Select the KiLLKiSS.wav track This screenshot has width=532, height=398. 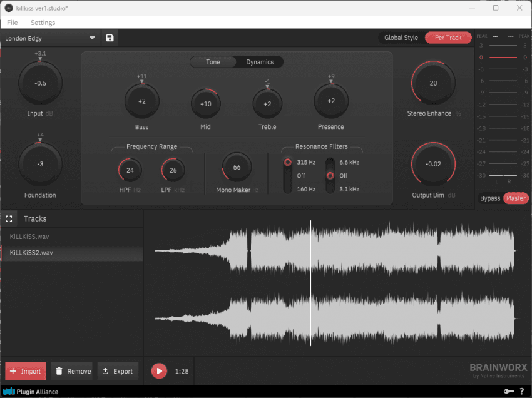(x=72, y=237)
